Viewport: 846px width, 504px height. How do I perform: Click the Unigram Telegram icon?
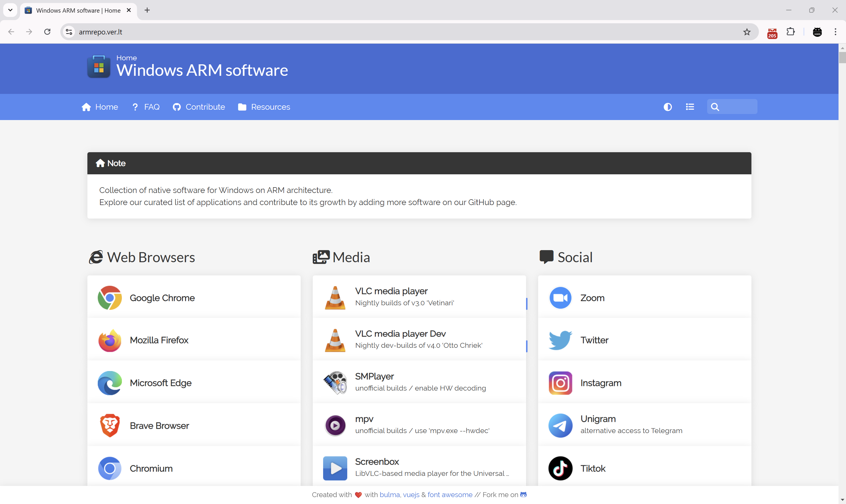560,426
